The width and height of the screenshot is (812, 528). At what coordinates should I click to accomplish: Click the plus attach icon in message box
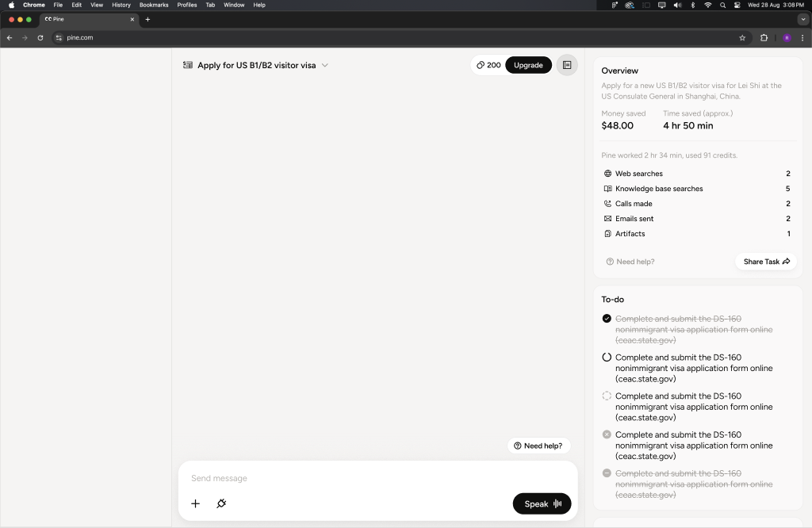coord(195,503)
